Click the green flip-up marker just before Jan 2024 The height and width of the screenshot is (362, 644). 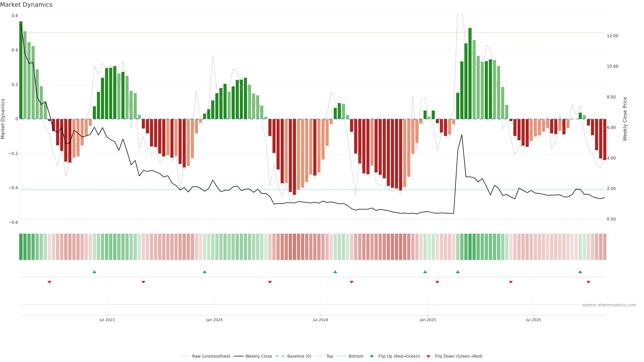pos(204,272)
